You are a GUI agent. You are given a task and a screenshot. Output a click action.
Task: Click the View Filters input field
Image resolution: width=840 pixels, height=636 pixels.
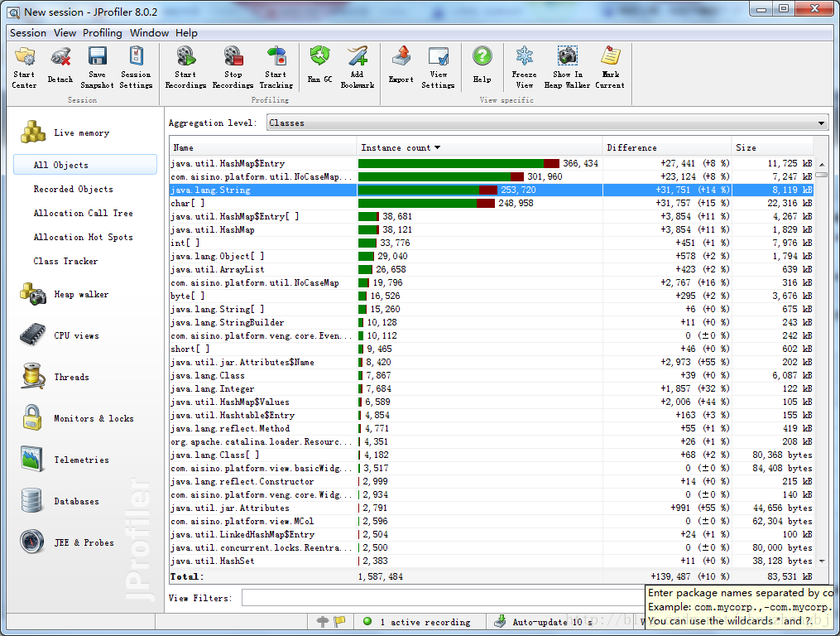pos(443,598)
